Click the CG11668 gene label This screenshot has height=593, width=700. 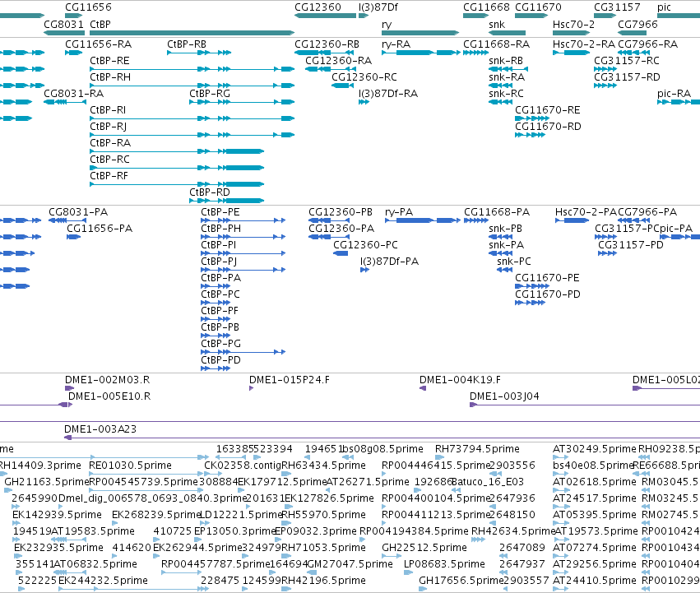point(487,7)
